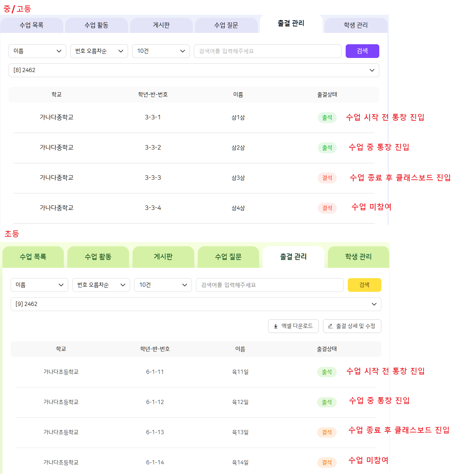This screenshot has height=476, width=461.
Task: Open the top 이름 search-type dropdown
Action: [37, 51]
